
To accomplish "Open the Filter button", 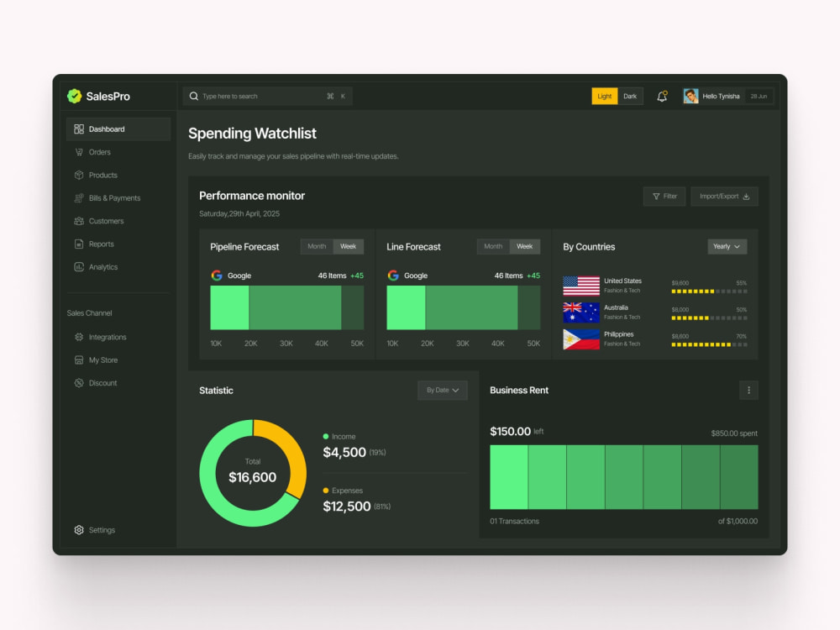I will point(664,197).
